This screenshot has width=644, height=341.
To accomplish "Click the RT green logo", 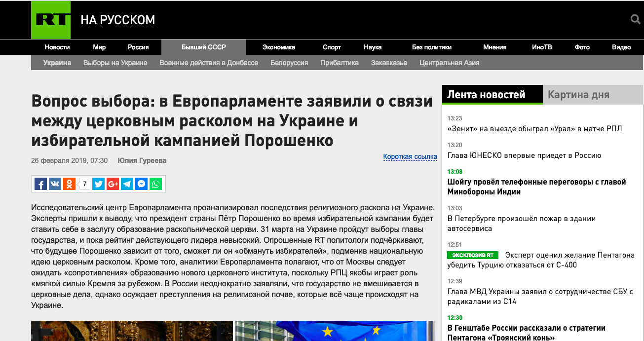I will 51,20.
